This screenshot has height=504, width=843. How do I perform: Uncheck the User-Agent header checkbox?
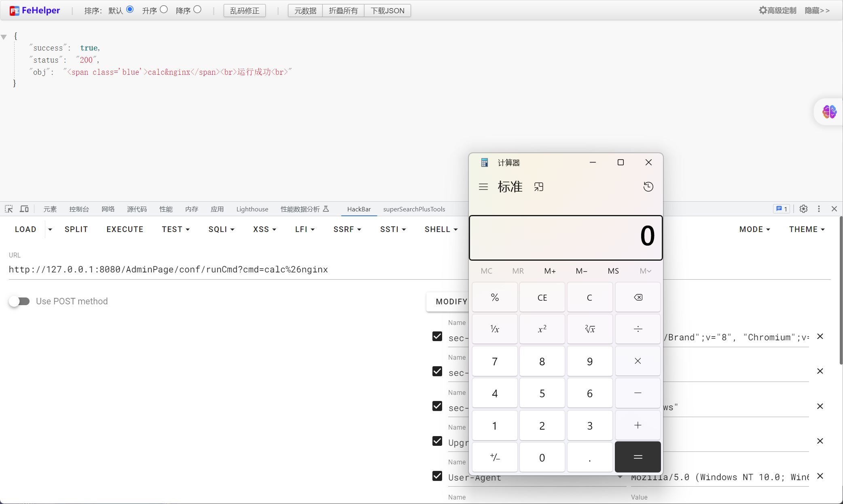[x=437, y=476]
